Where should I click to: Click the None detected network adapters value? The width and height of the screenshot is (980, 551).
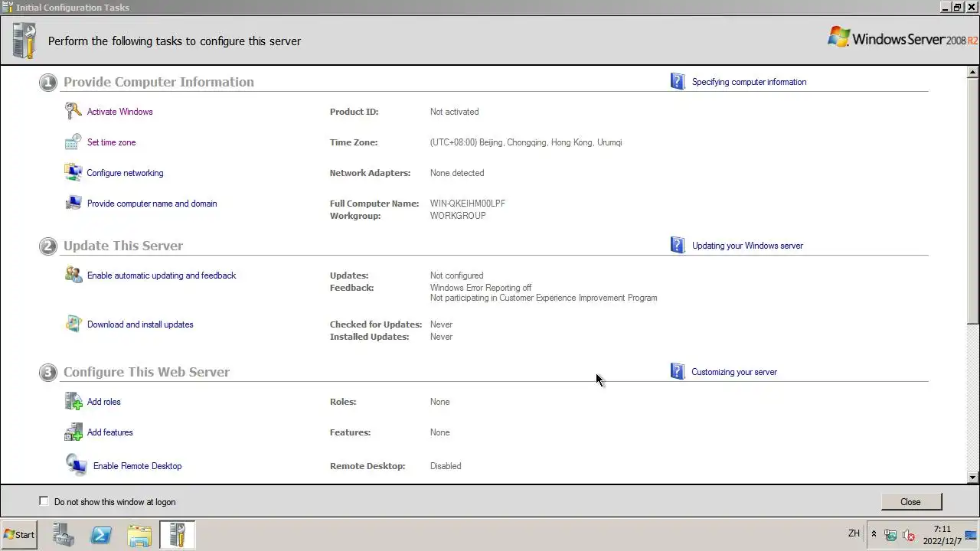pos(457,173)
